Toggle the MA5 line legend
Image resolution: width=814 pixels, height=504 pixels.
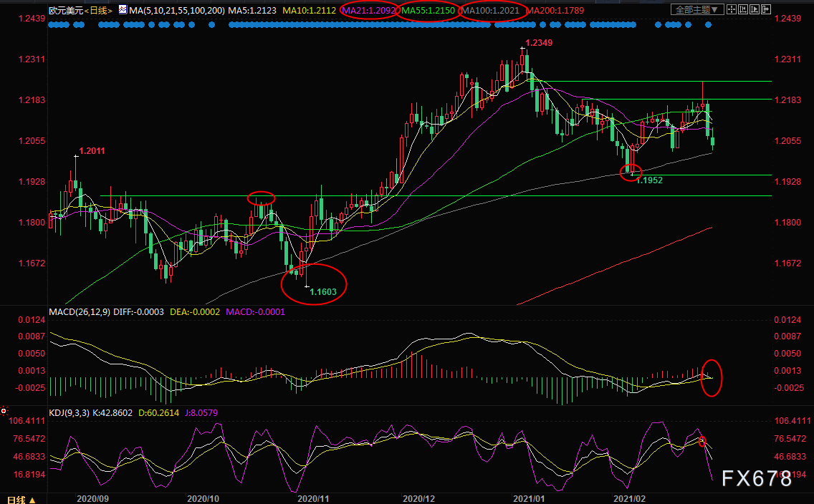(252, 10)
